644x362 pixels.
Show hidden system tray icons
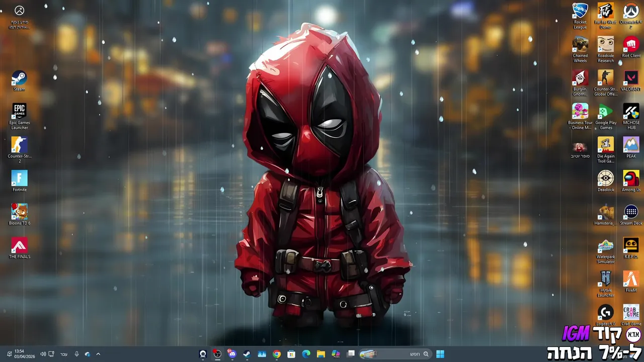[x=98, y=354]
